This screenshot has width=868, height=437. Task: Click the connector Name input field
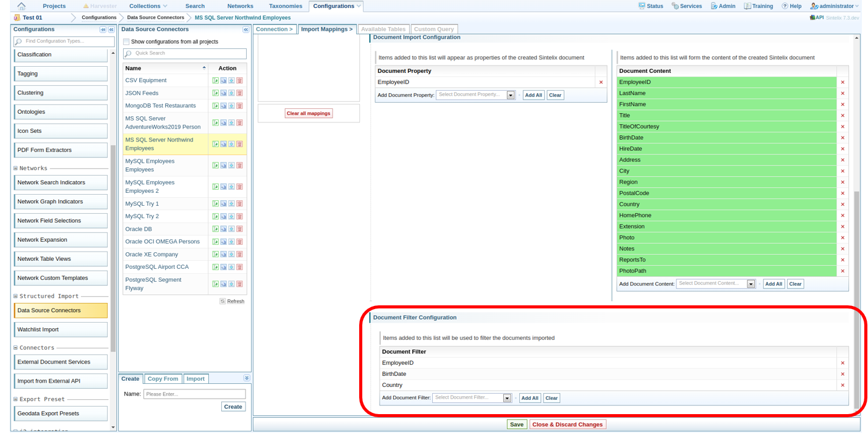194,394
